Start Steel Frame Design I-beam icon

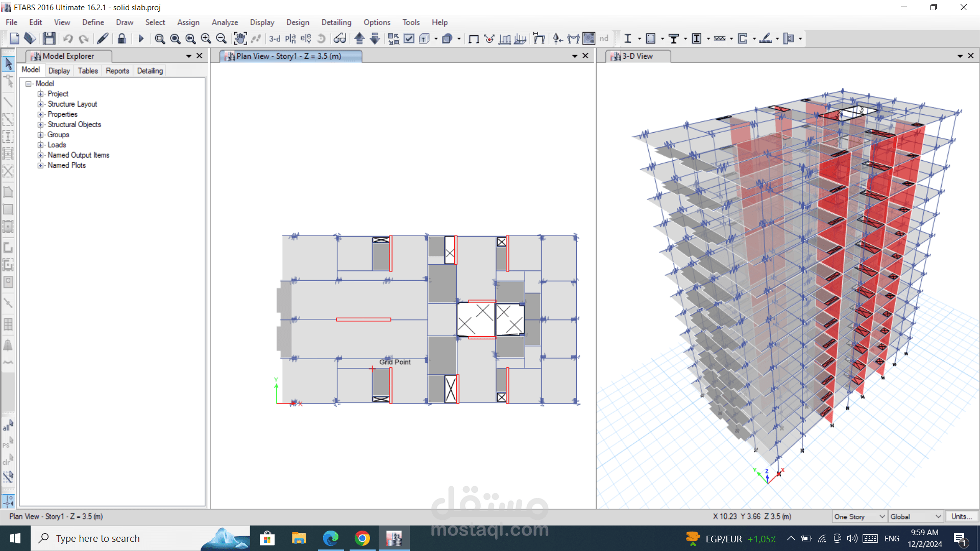pos(628,38)
